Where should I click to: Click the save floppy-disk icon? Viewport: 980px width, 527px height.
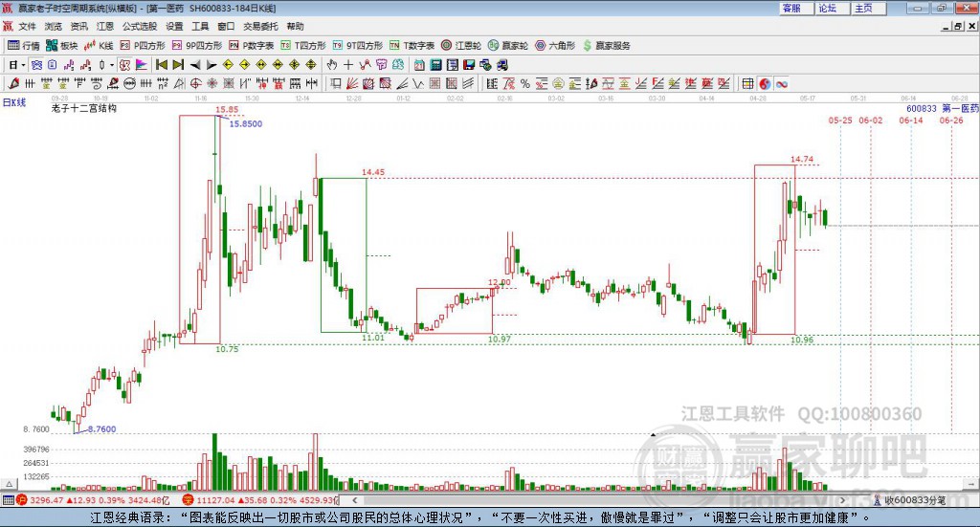469,65
